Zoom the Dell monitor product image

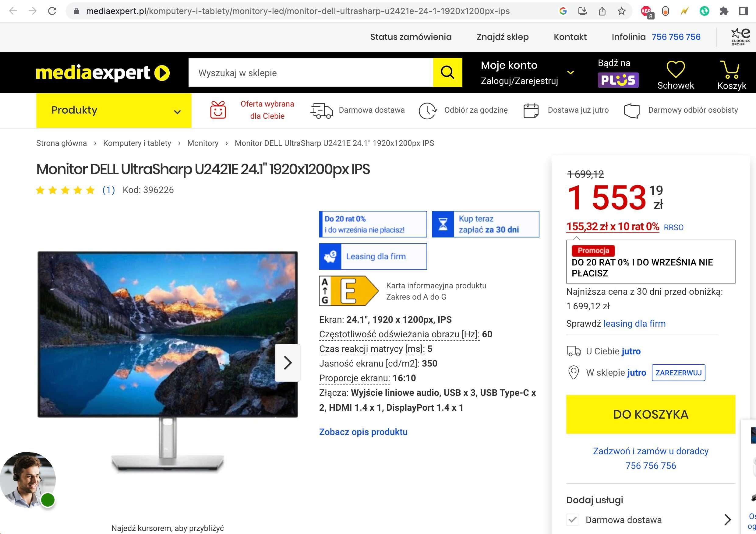(168, 362)
